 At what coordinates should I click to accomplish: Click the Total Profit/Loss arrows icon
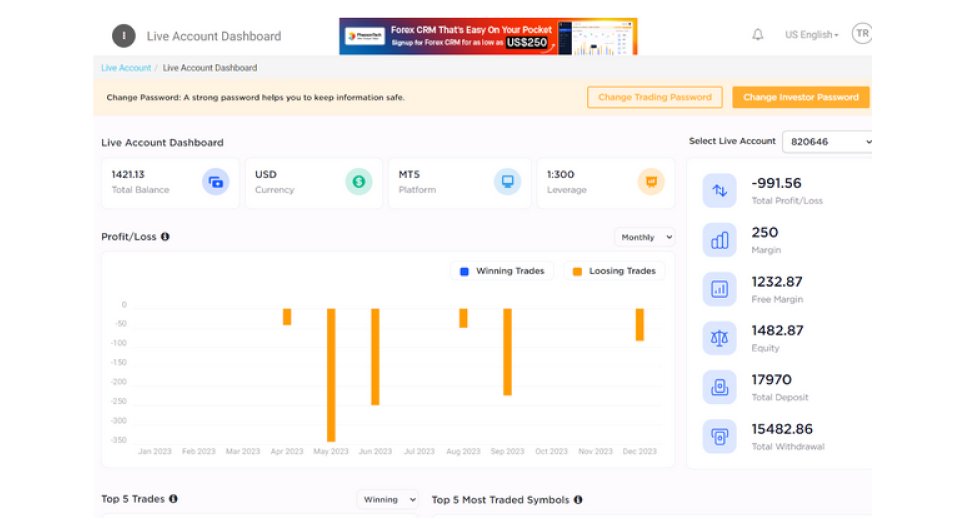click(x=719, y=191)
